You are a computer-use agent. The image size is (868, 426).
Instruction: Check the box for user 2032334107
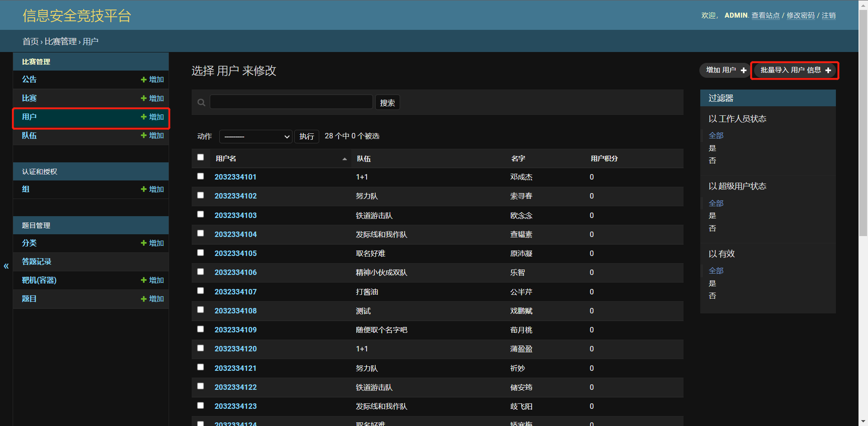[201, 291]
